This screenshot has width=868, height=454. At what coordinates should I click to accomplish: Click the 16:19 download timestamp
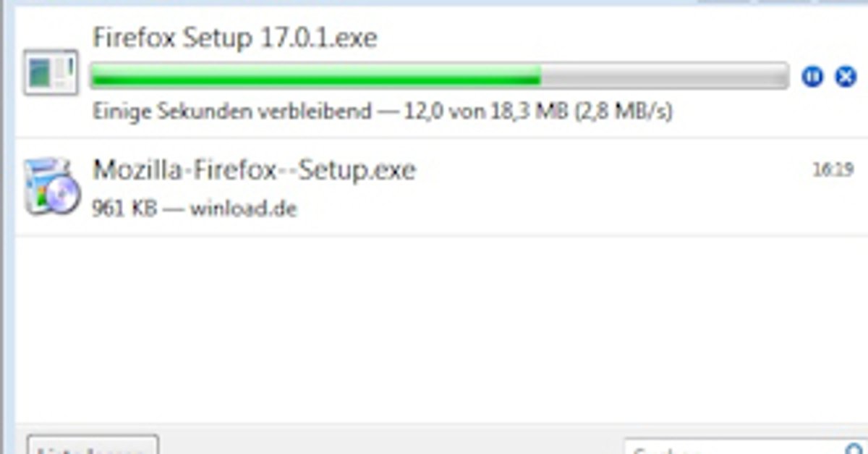(x=833, y=171)
